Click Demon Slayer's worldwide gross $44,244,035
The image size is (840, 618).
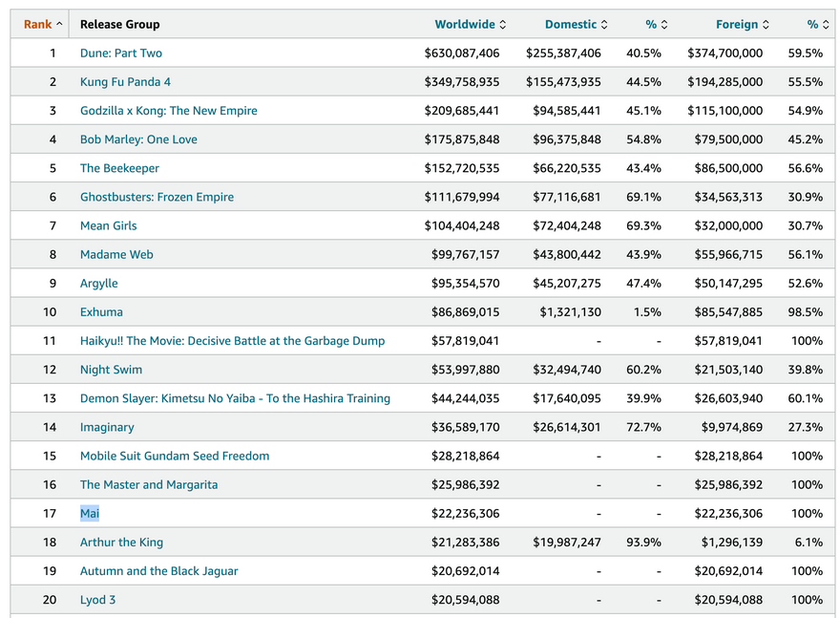tap(466, 398)
